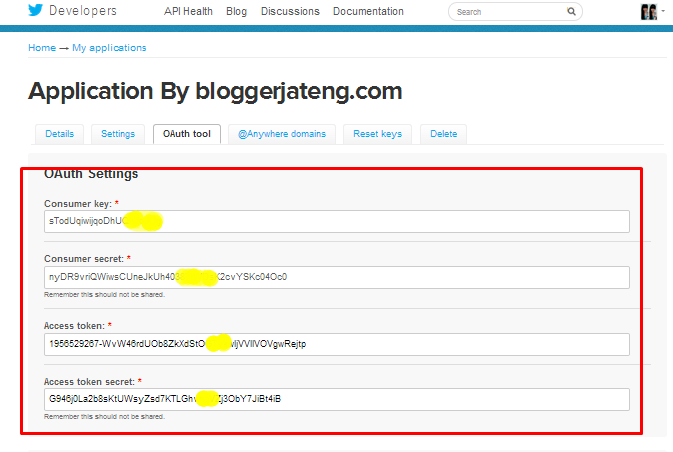The height and width of the screenshot is (452, 673).
Task: Click the search magnifier icon
Action: [571, 11]
